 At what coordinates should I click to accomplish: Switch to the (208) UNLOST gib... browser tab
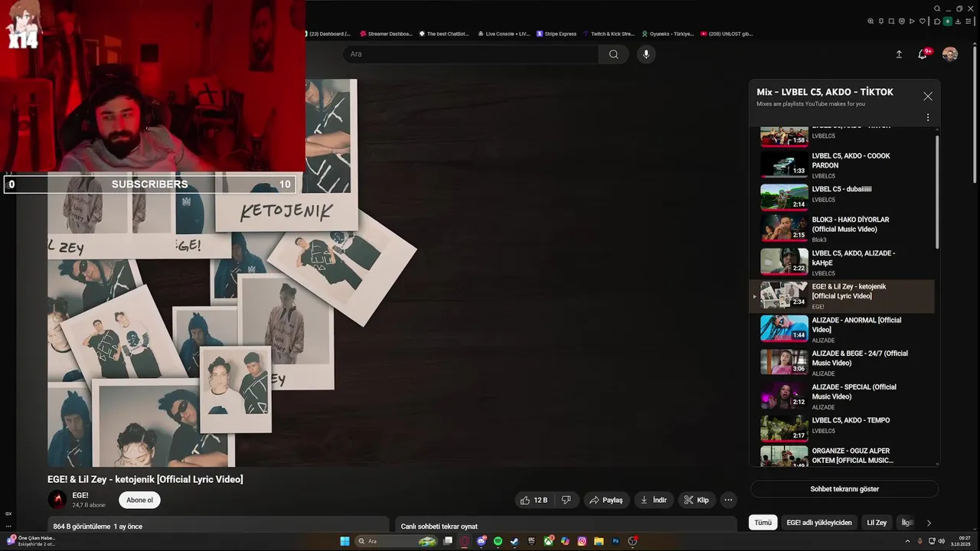click(x=727, y=34)
